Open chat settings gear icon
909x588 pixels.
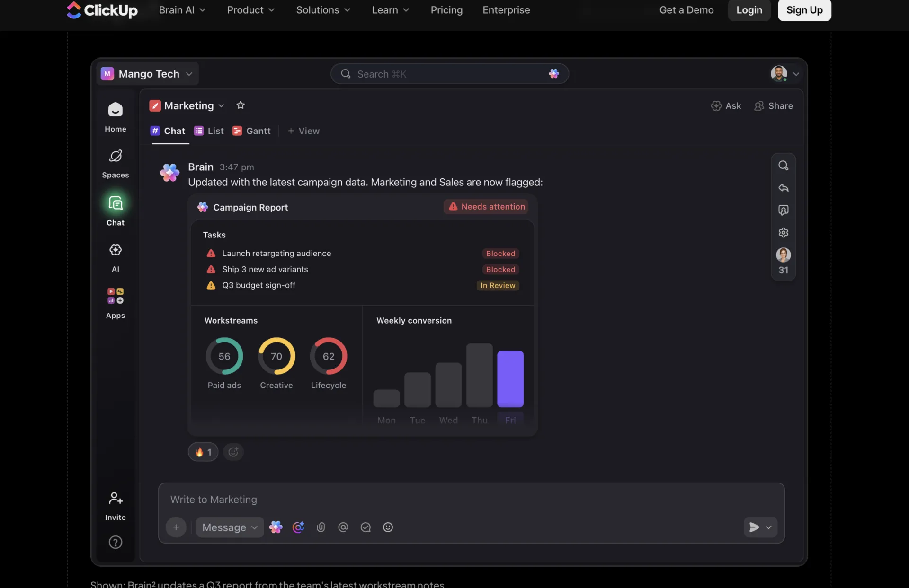(784, 232)
